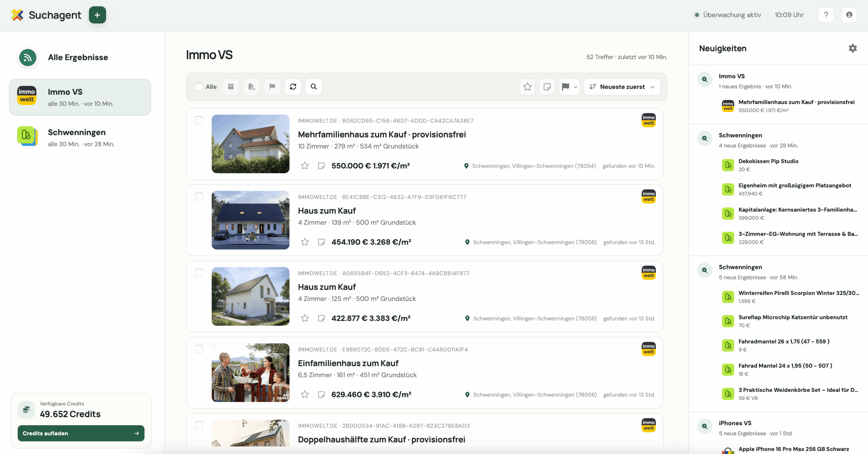Click immowelt badge on Mehrfamilienhaus listing
Screen dimensions: 868x454
pos(649,120)
